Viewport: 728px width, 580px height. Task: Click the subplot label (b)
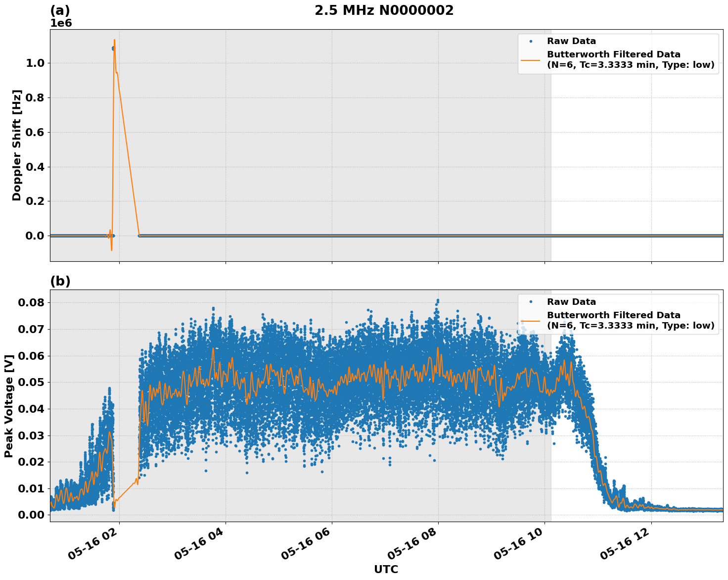coord(60,281)
